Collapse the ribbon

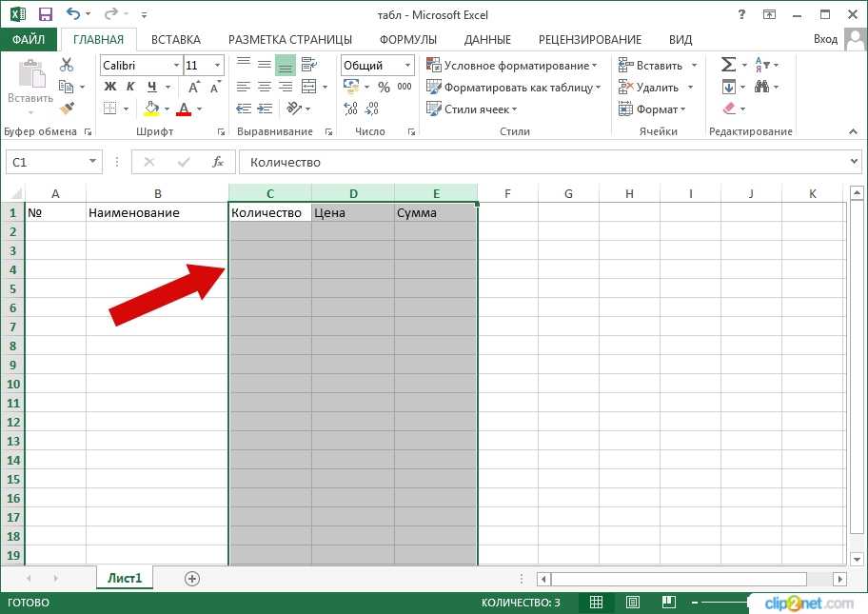click(853, 131)
